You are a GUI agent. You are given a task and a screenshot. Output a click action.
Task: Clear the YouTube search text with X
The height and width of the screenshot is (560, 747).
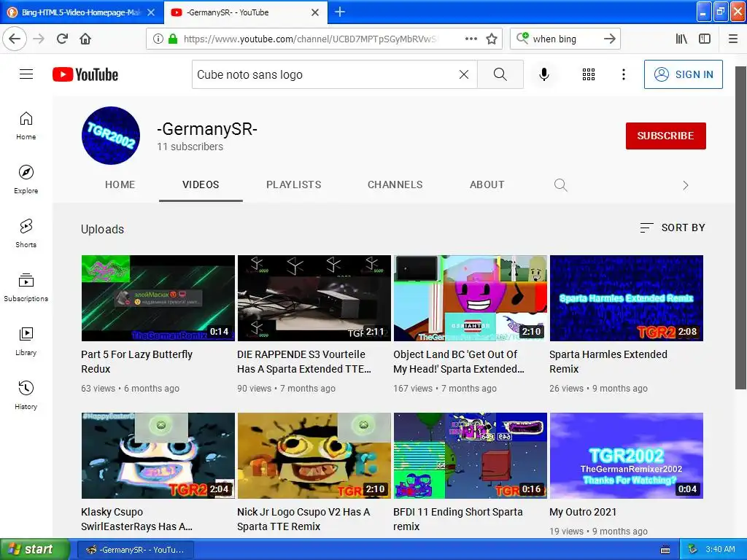point(463,74)
